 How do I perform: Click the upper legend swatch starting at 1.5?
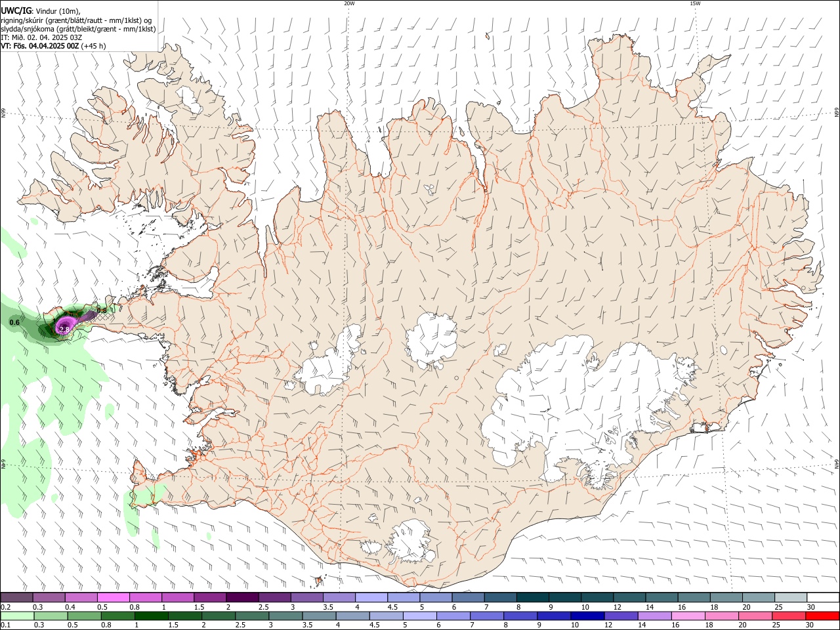(210, 597)
